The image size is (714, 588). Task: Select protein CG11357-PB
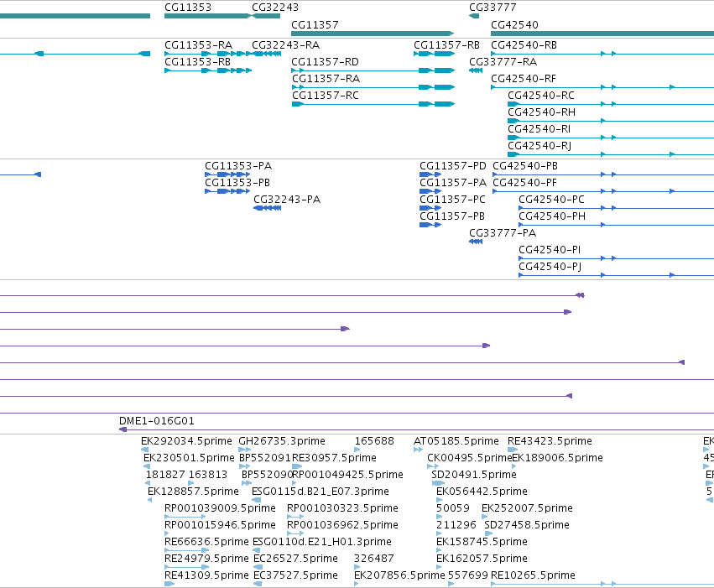click(x=452, y=216)
